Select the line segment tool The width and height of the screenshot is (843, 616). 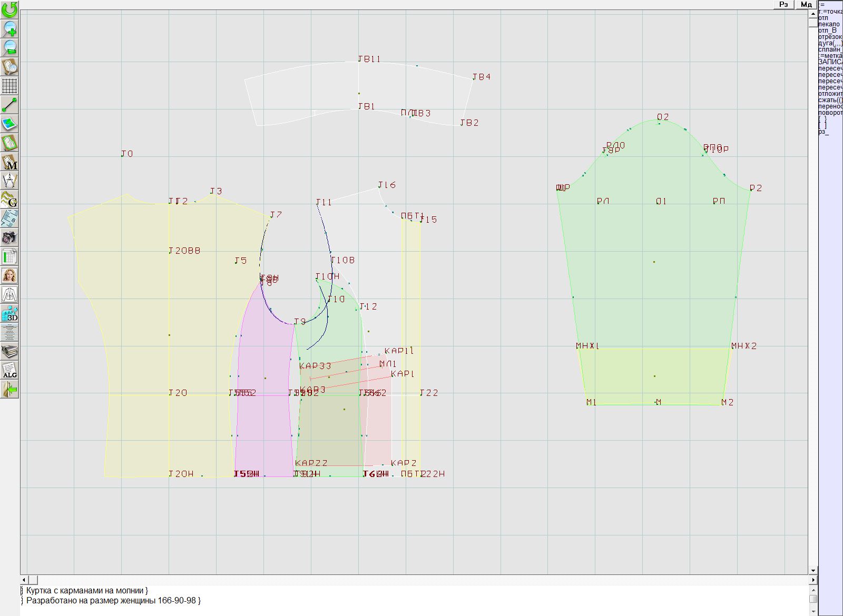point(9,105)
